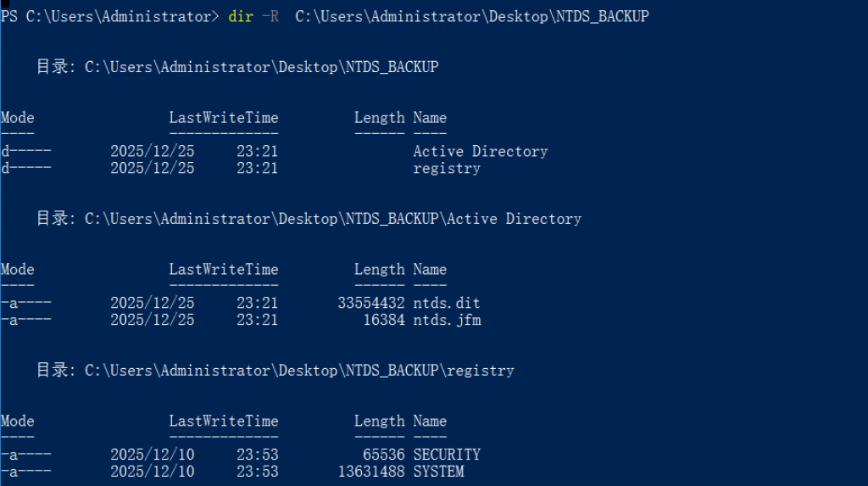Screen dimensions: 868x486
Task: Click the d----- mode of the registry row
Action: click(26, 169)
